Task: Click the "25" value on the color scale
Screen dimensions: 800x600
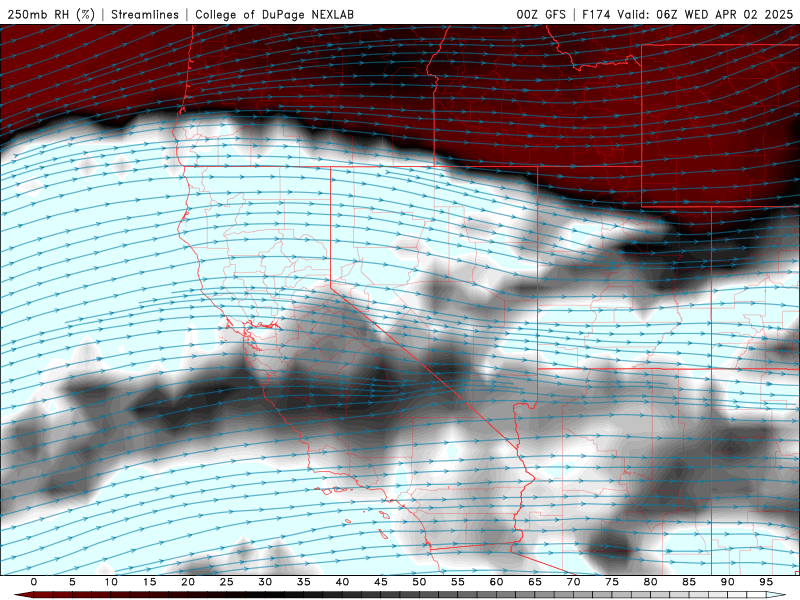Action: (x=227, y=582)
